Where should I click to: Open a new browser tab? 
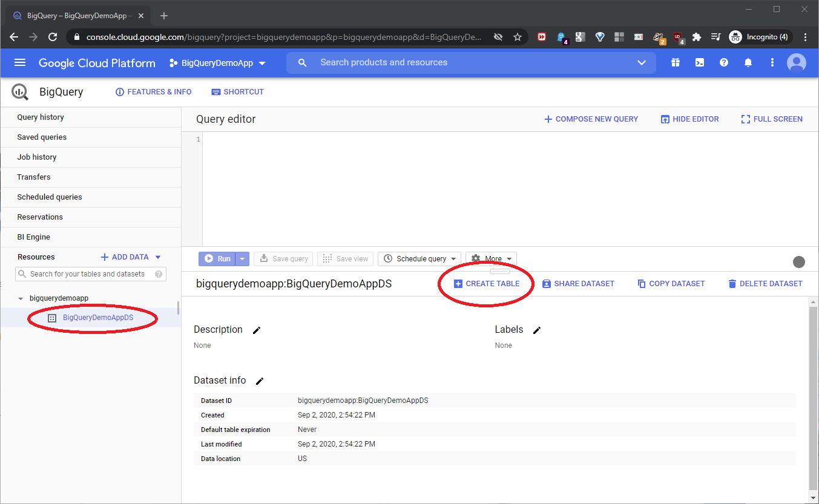tap(164, 16)
